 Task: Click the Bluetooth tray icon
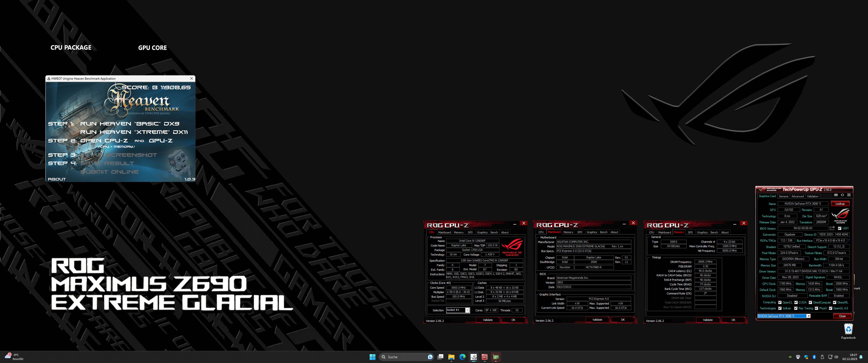814,357
